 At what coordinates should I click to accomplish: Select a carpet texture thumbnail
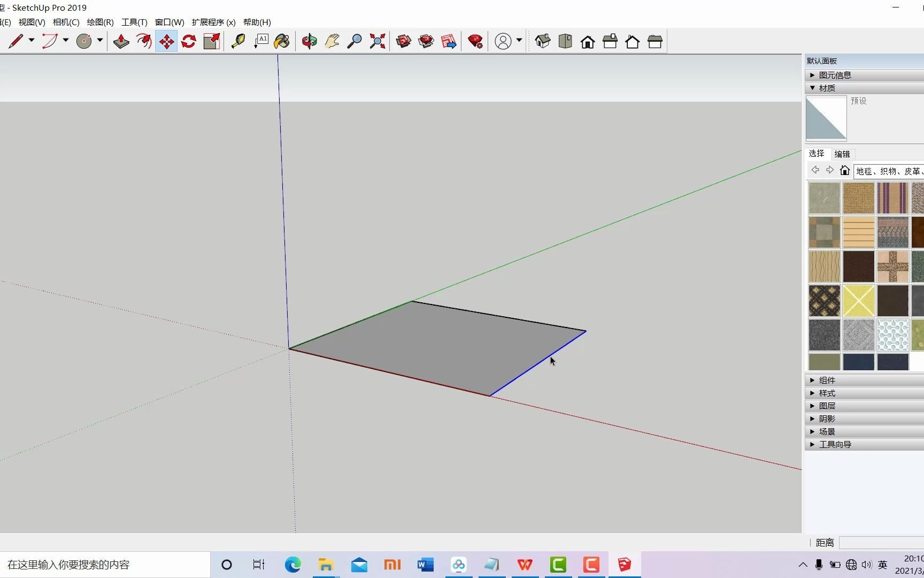823,197
